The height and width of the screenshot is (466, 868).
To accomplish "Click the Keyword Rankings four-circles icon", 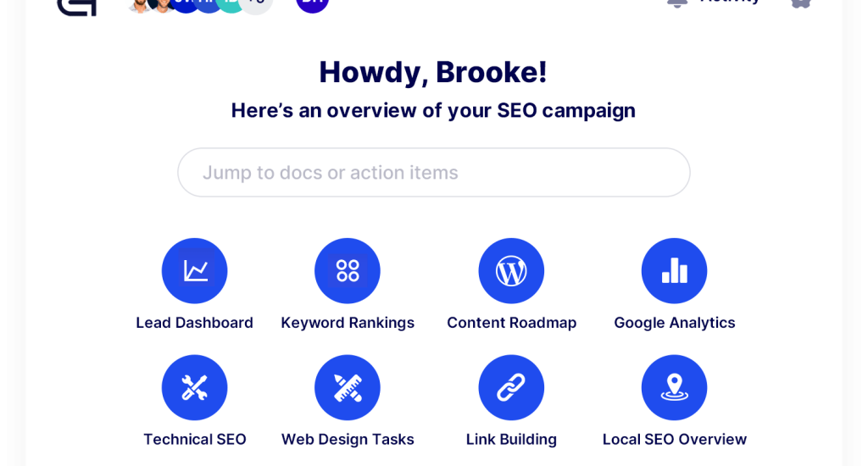I will [348, 271].
